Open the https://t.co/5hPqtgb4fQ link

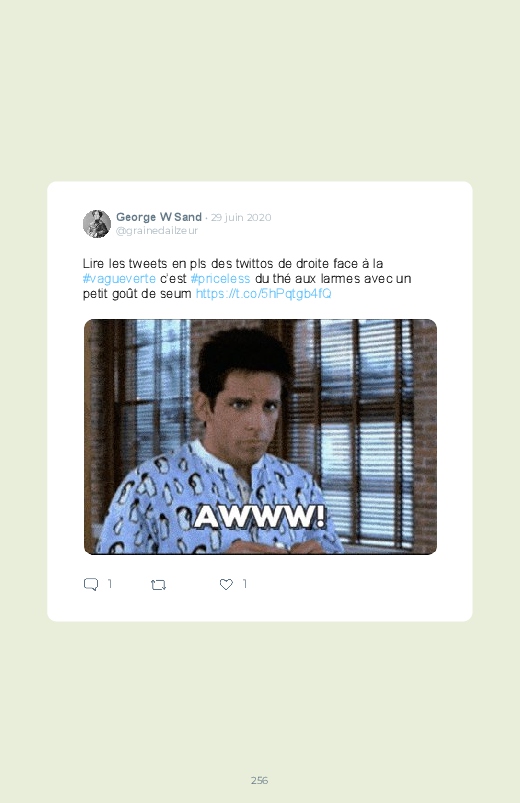pos(263,293)
